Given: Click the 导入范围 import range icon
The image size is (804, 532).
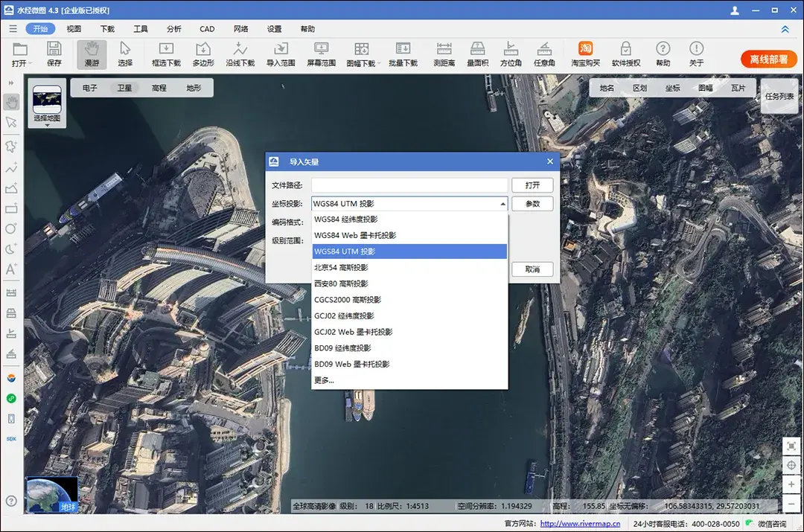Looking at the screenshot, I should 281,54.
